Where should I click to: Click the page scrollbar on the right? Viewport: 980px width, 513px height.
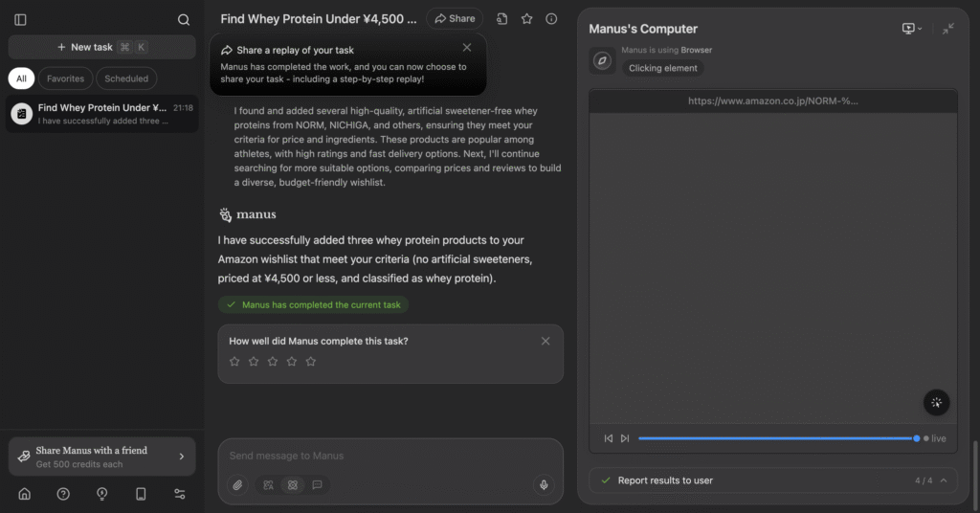click(x=975, y=475)
